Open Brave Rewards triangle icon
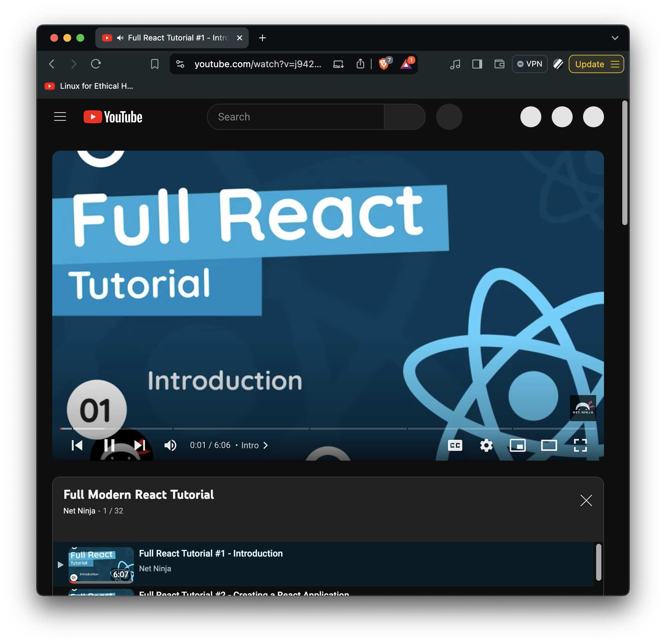Image resolution: width=666 pixels, height=644 pixels. [x=406, y=64]
